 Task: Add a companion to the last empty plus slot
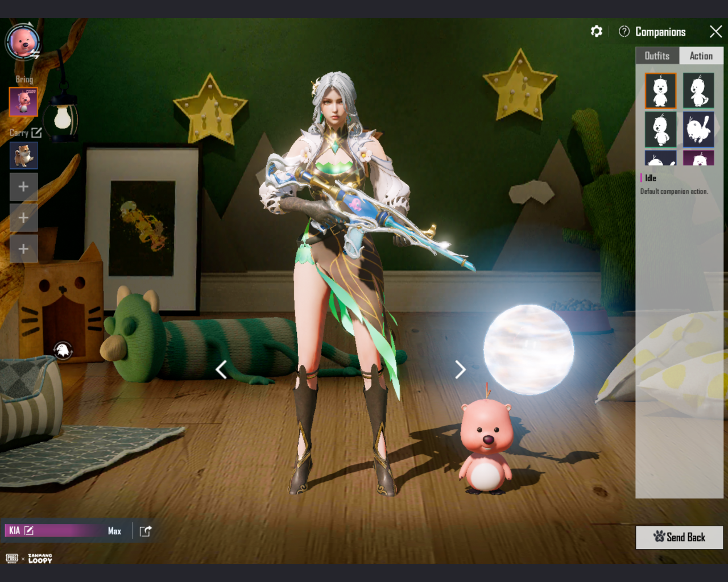coord(23,249)
